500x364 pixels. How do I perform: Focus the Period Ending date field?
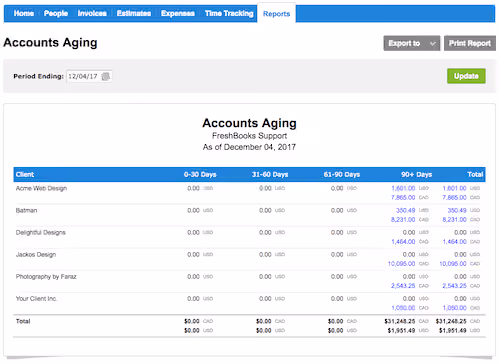(89, 76)
